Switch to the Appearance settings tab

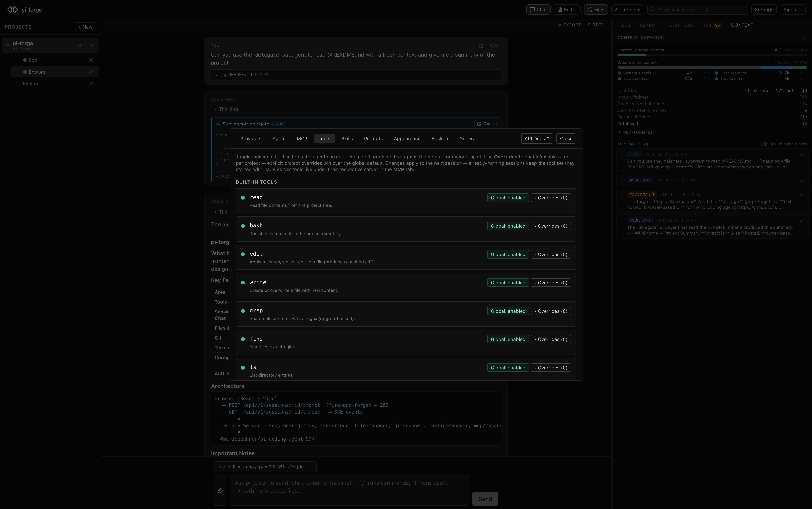(407, 139)
